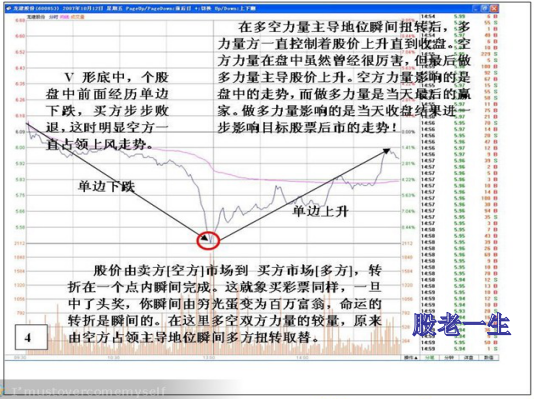Click the 13:00 time axis label
534x399 pixels.
209,358
